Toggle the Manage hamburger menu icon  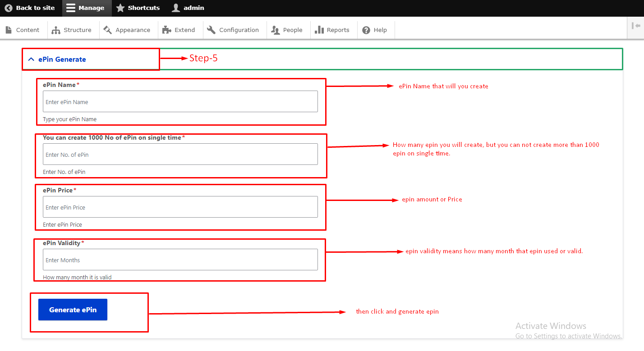coord(71,8)
